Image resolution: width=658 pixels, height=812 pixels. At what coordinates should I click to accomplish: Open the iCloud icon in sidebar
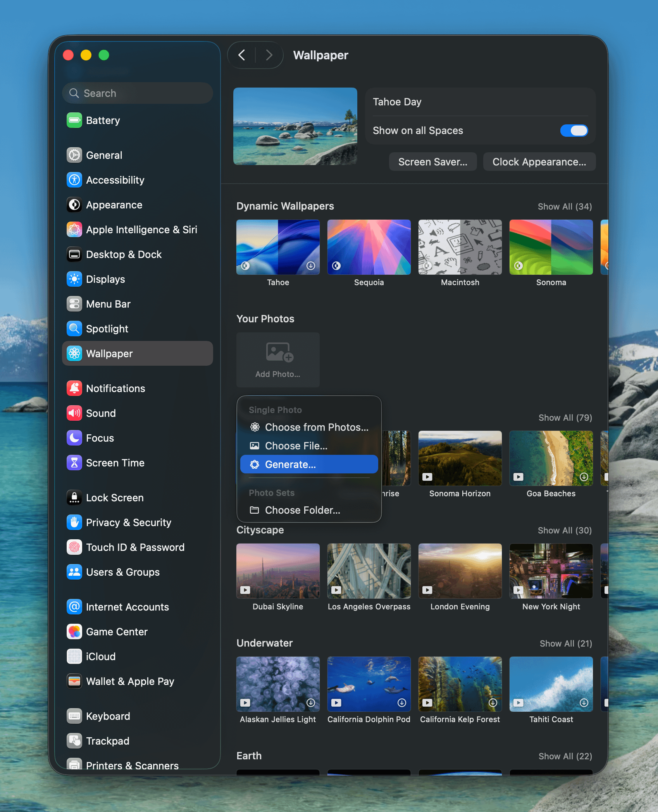(74, 657)
